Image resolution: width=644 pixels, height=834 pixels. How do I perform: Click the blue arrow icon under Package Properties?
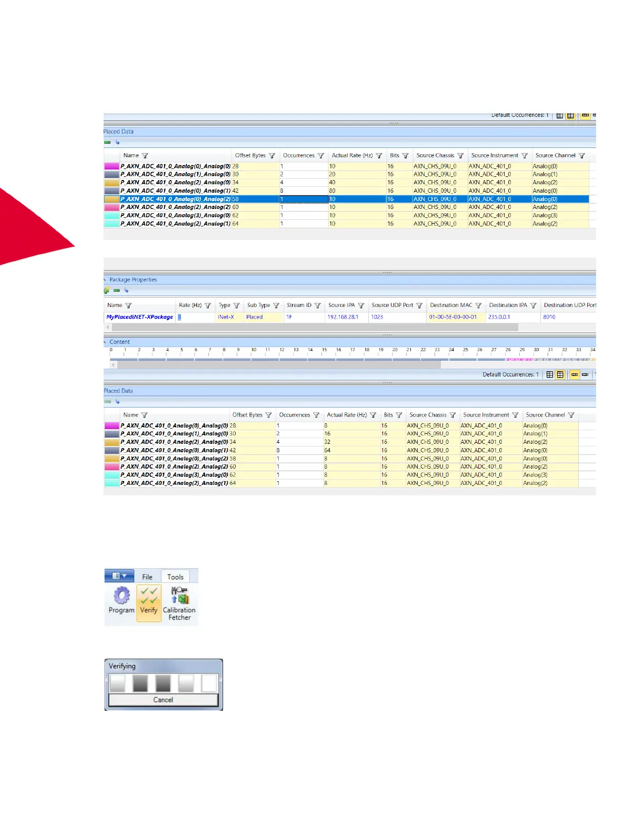(x=126, y=290)
